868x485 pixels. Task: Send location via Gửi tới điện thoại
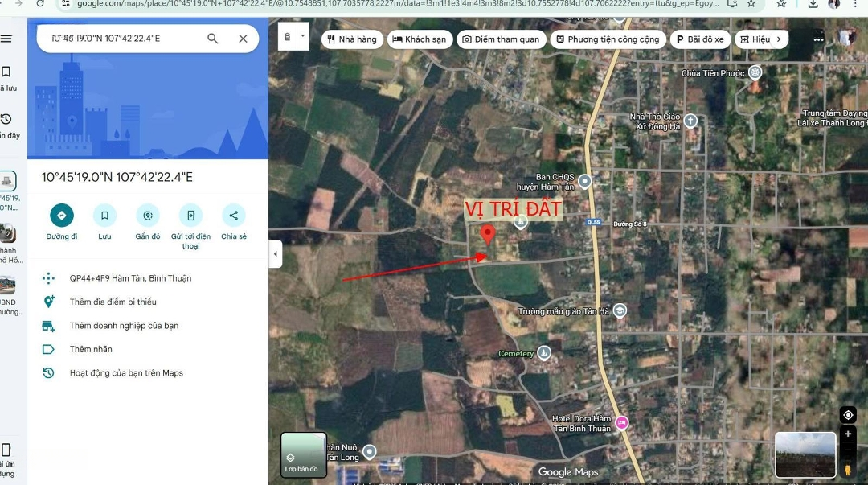[x=190, y=216]
